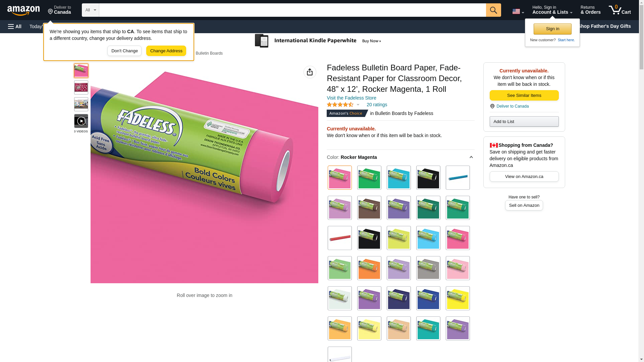Play the product videos thumbnail
Image resolution: width=644 pixels, height=362 pixels.
81,121
